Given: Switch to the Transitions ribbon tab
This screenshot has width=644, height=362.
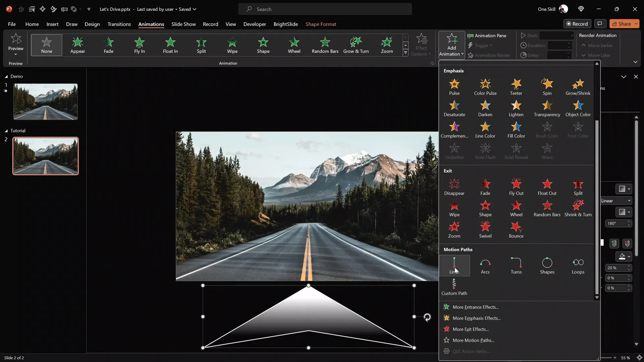Looking at the screenshot, I should point(119,24).
